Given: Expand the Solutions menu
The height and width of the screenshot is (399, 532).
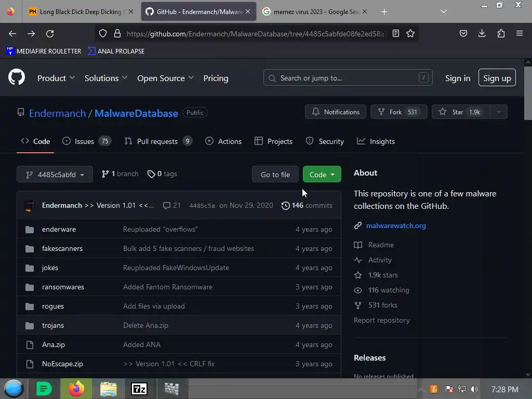Looking at the screenshot, I should click(106, 78).
